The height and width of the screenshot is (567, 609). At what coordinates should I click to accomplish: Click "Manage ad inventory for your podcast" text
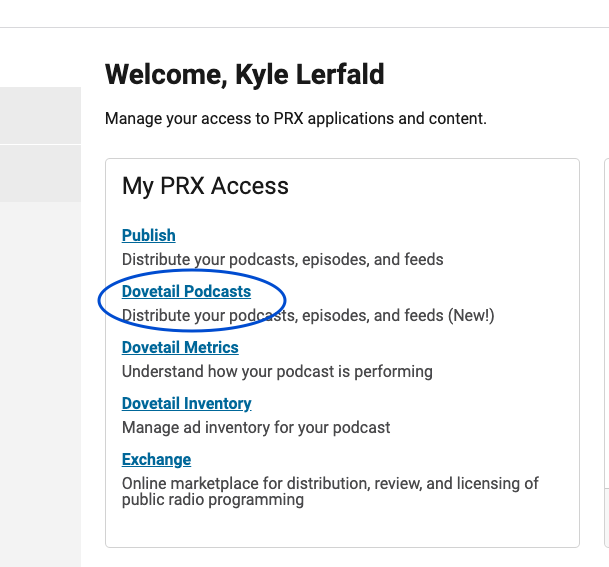pyautogui.click(x=256, y=427)
